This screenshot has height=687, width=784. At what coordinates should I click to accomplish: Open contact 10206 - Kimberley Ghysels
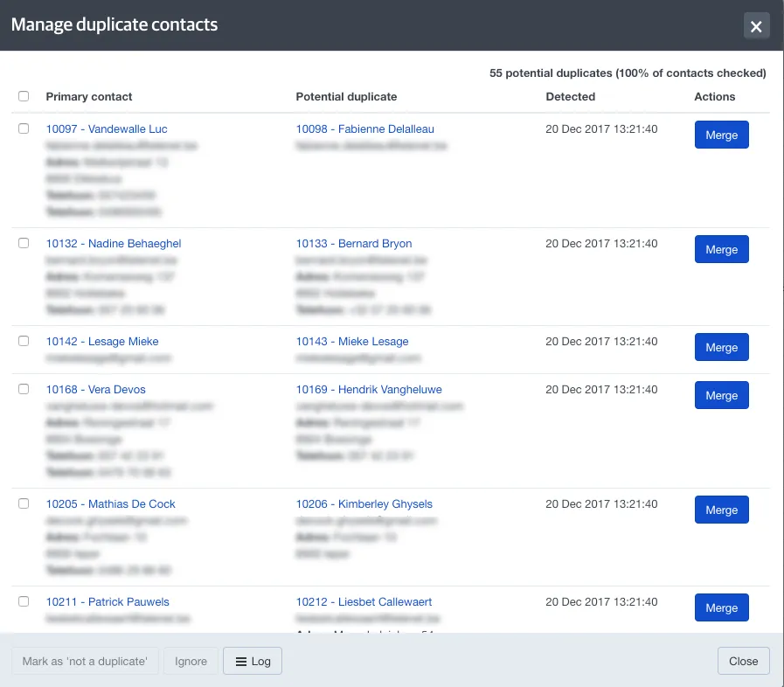coord(364,504)
